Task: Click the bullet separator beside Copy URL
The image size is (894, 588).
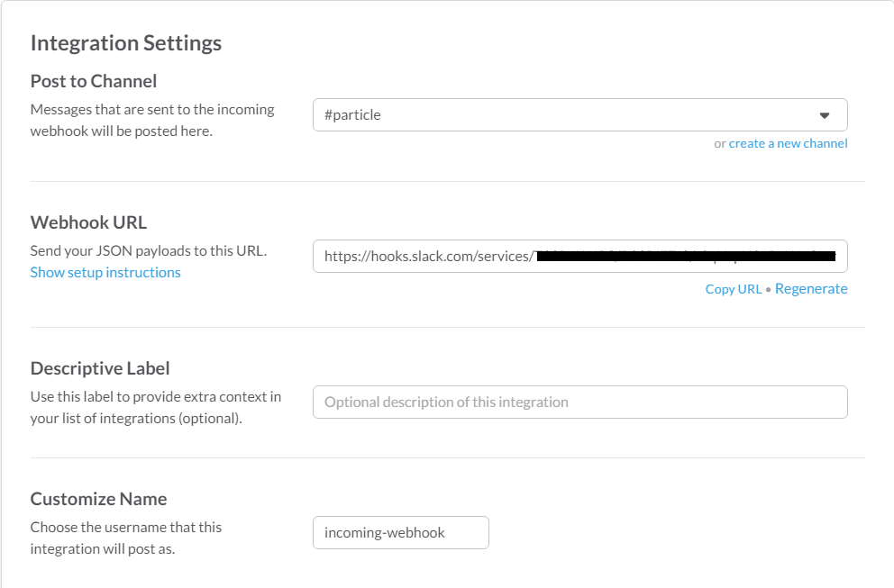Action: coord(768,290)
